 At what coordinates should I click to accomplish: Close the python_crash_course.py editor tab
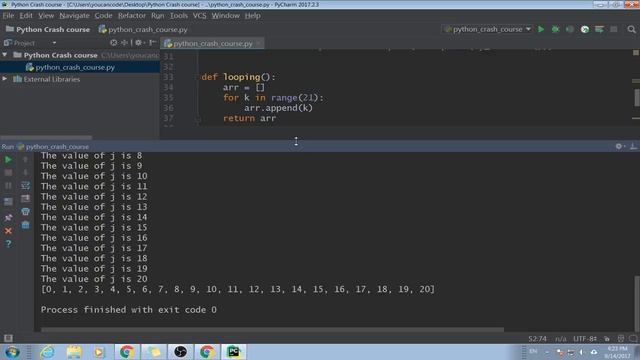(259, 43)
